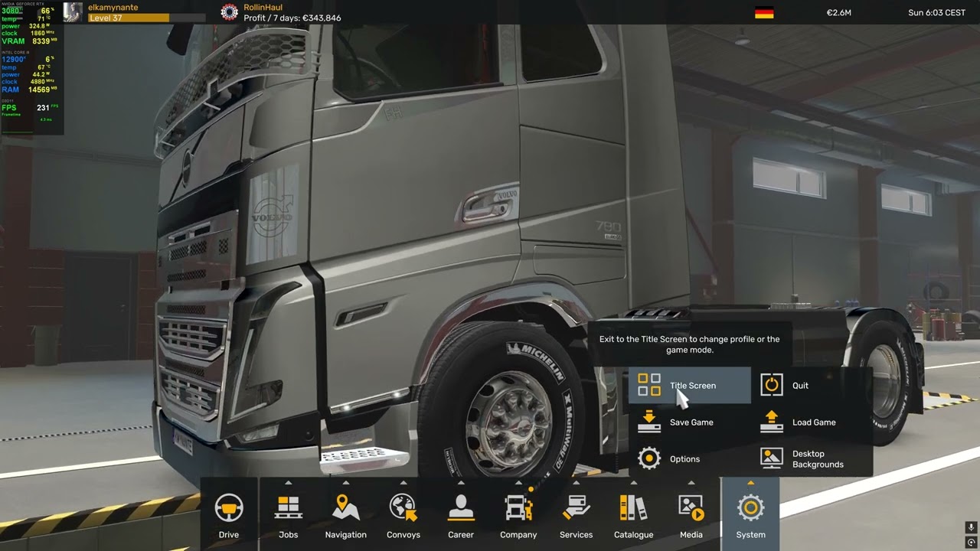Select Save Game entry
Image resolution: width=980 pixels, height=551 pixels.
(x=690, y=422)
